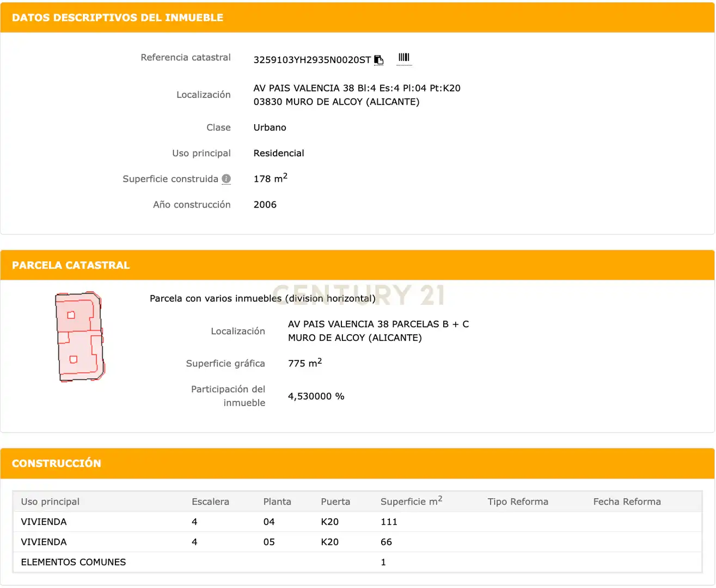Select the built area value "178 m2"
The height and width of the screenshot is (588, 716).
coord(271,178)
